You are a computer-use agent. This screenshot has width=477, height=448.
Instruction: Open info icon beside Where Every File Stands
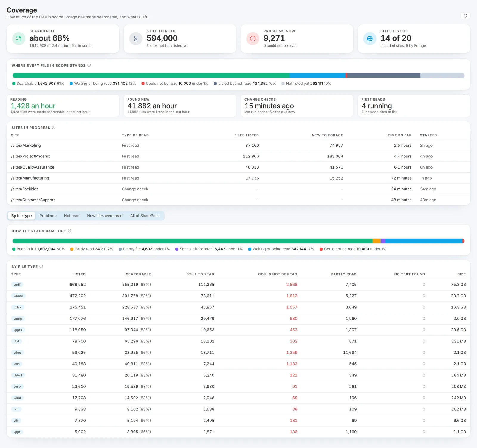[x=89, y=65]
